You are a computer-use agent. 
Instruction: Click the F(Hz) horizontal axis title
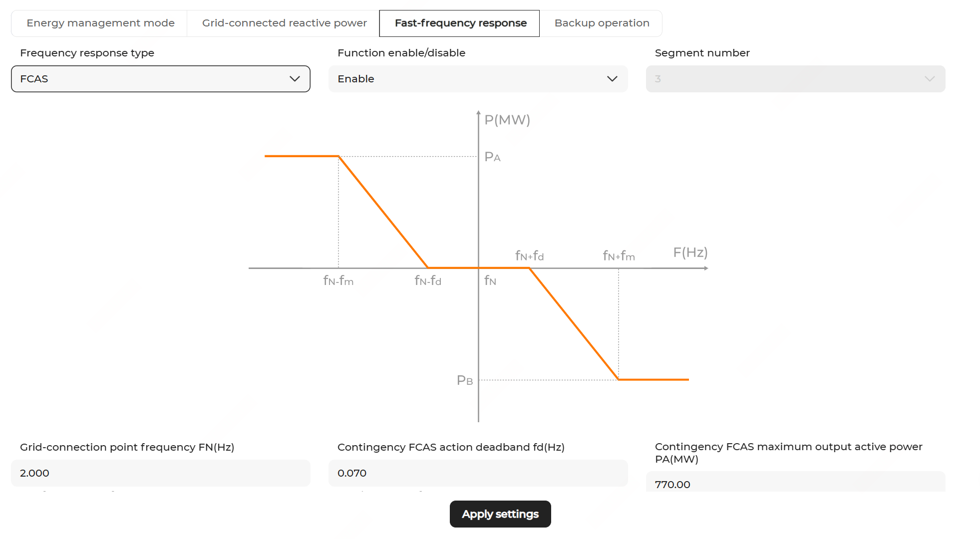(x=690, y=253)
